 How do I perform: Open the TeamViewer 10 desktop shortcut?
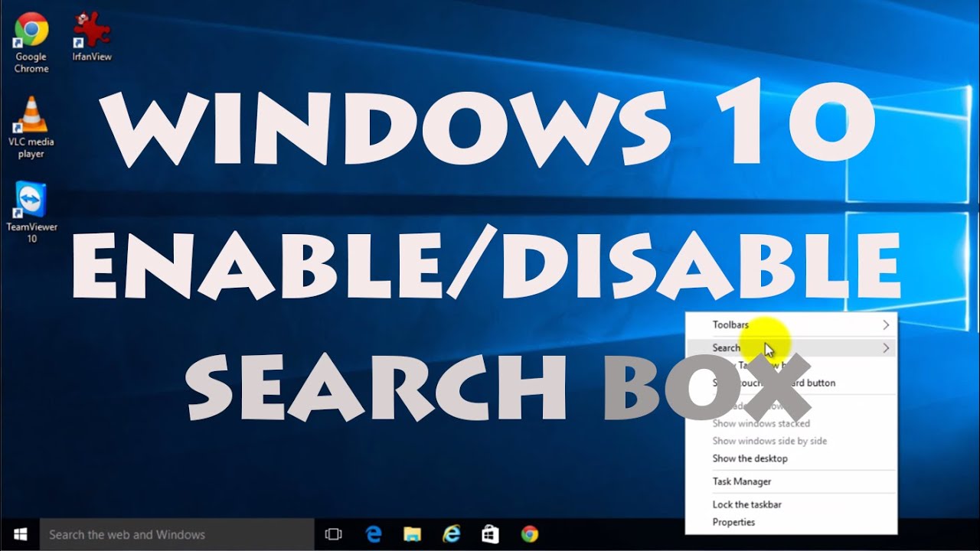[31, 214]
